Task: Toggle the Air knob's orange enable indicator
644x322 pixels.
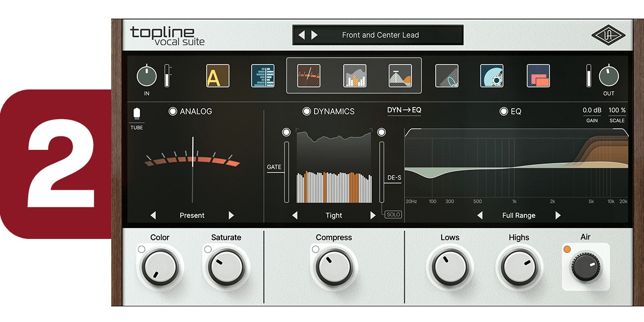Action: click(567, 249)
